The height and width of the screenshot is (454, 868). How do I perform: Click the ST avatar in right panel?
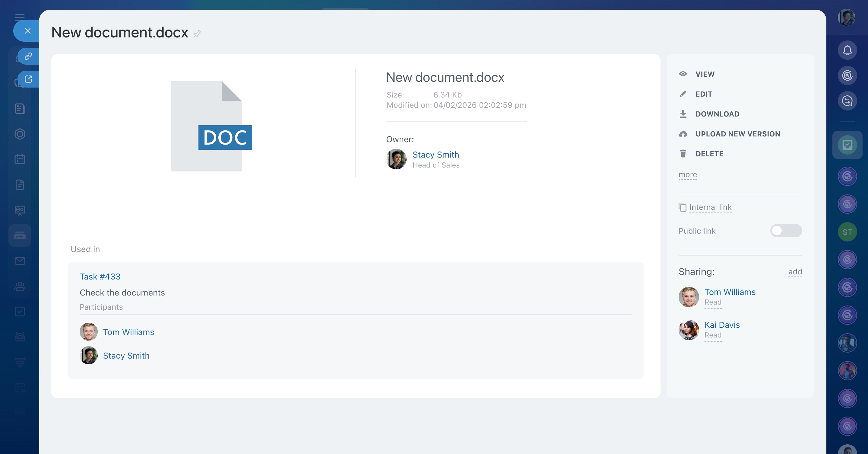coord(847,232)
